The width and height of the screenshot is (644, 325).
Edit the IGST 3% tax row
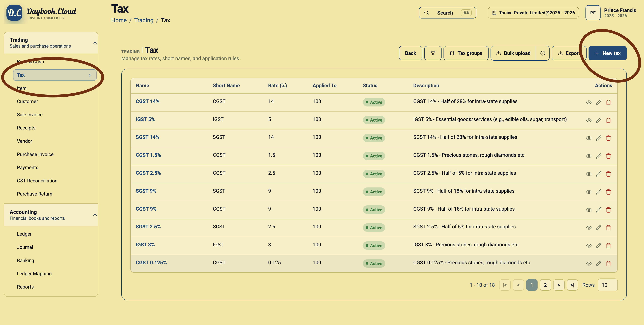click(598, 246)
